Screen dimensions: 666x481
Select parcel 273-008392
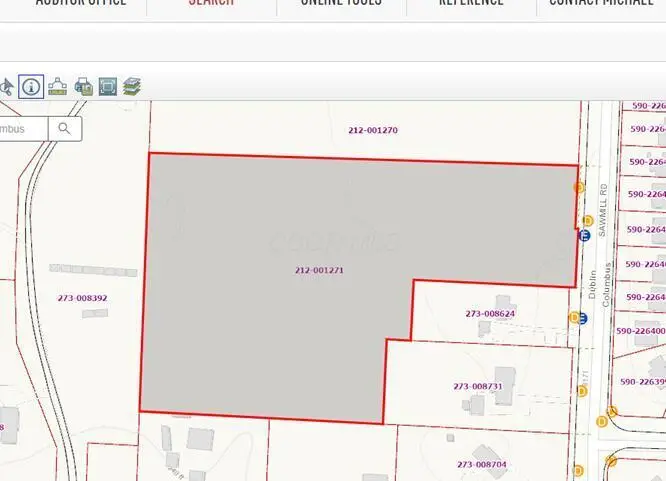tap(82, 298)
